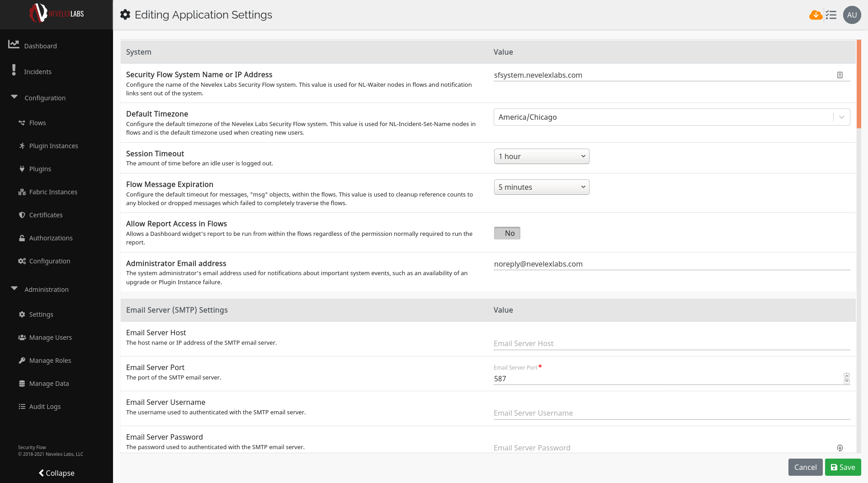Click the orange cloud download icon
This screenshot has height=483, width=868.
tap(816, 15)
